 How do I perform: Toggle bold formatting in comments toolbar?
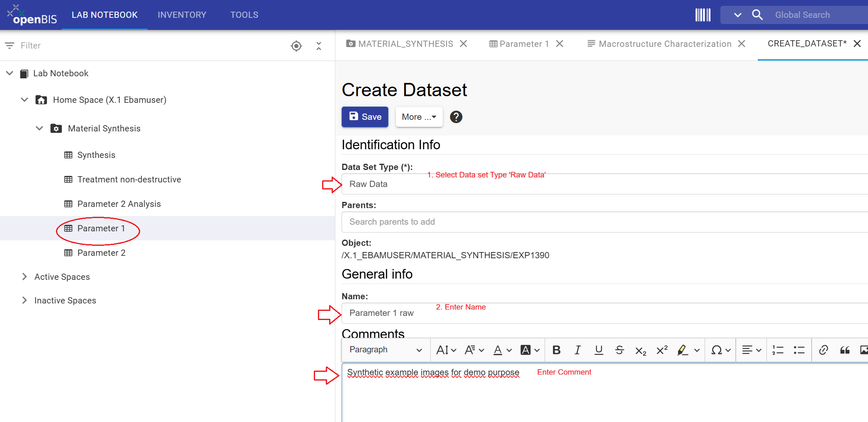coord(556,350)
